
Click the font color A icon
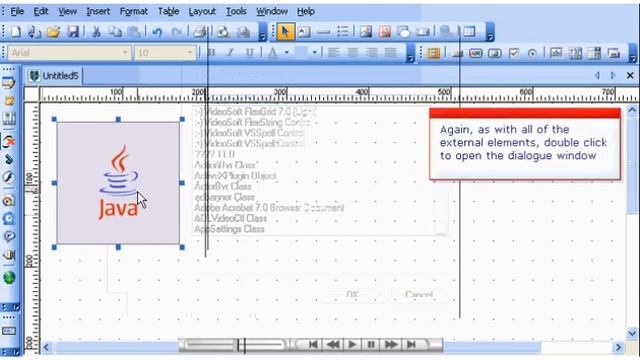click(273, 53)
